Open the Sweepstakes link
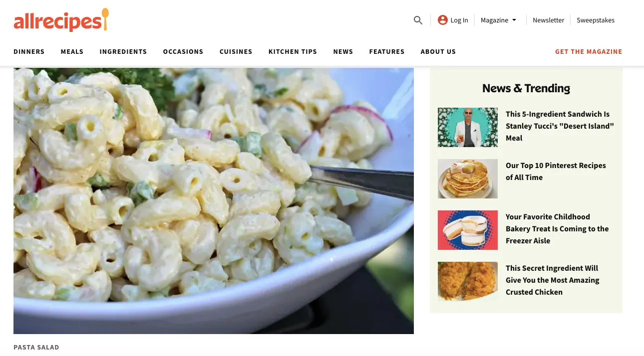The image size is (644, 356). pyautogui.click(x=596, y=20)
